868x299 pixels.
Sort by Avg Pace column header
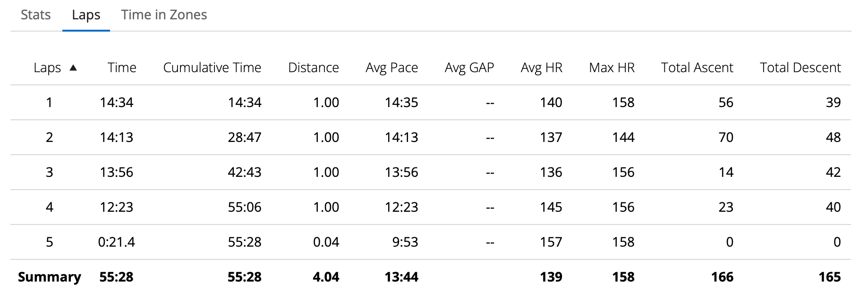[x=391, y=68]
